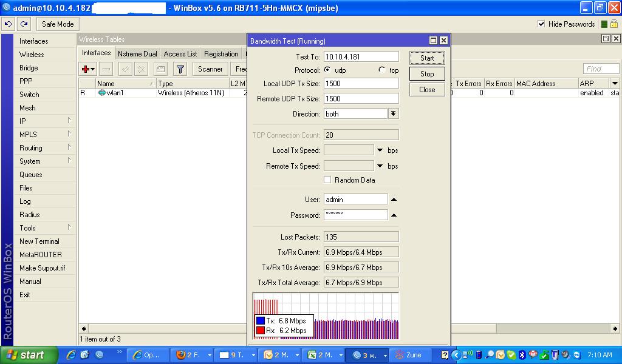Expand the dropdown arrow beside the red plus
The width and height of the screenshot is (622, 364).
(x=92, y=69)
